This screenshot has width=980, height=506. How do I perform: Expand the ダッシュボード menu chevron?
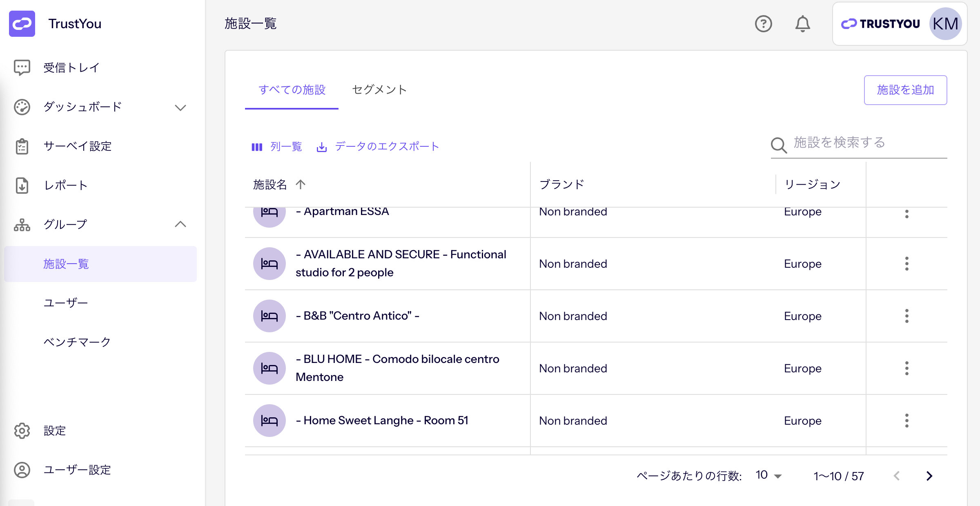tap(180, 108)
